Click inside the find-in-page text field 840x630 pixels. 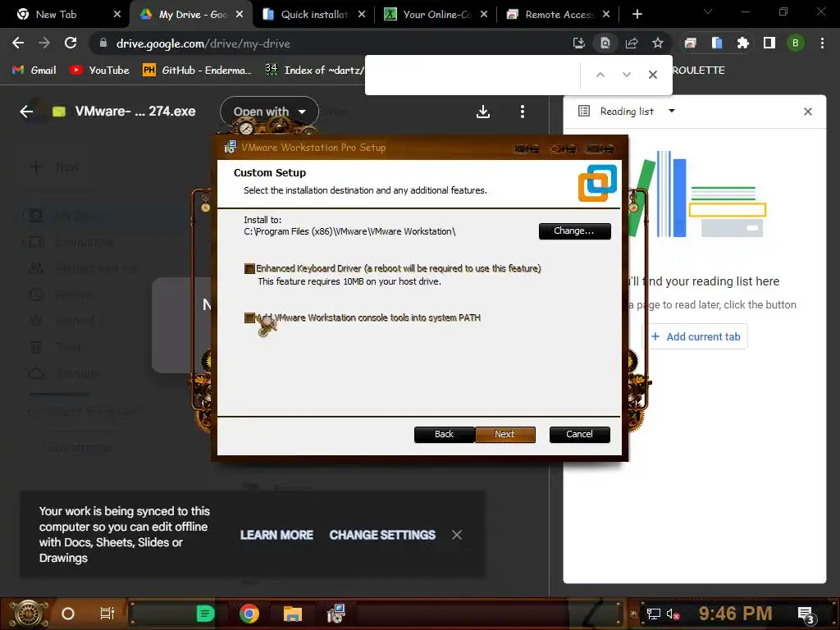pyautogui.click(x=474, y=75)
